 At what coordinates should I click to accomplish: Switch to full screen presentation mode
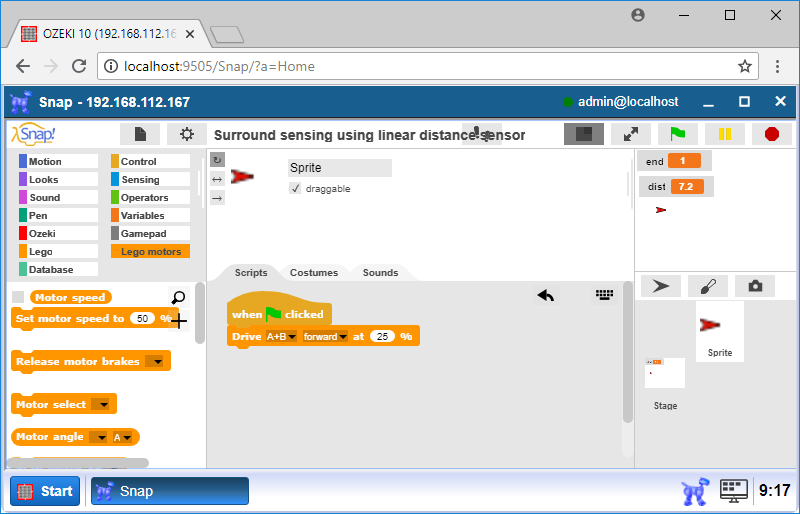[631, 134]
